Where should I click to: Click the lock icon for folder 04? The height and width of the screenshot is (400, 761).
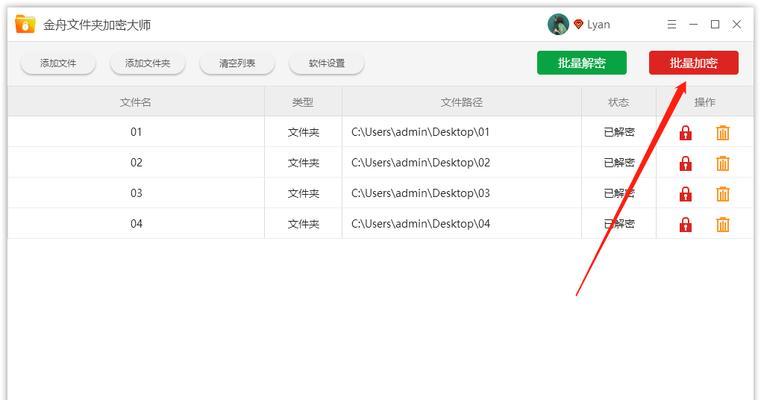(x=685, y=224)
